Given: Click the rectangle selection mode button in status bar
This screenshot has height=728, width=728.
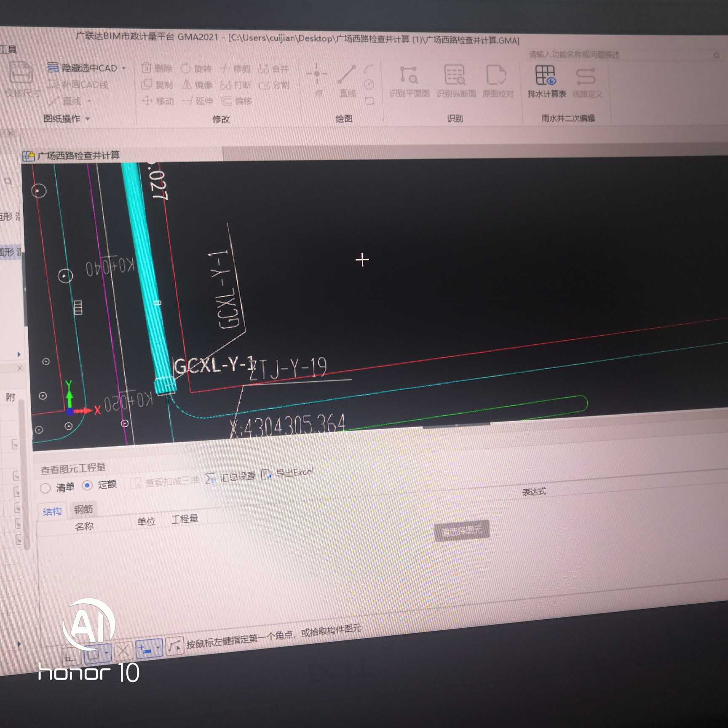Looking at the screenshot, I should (x=94, y=654).
